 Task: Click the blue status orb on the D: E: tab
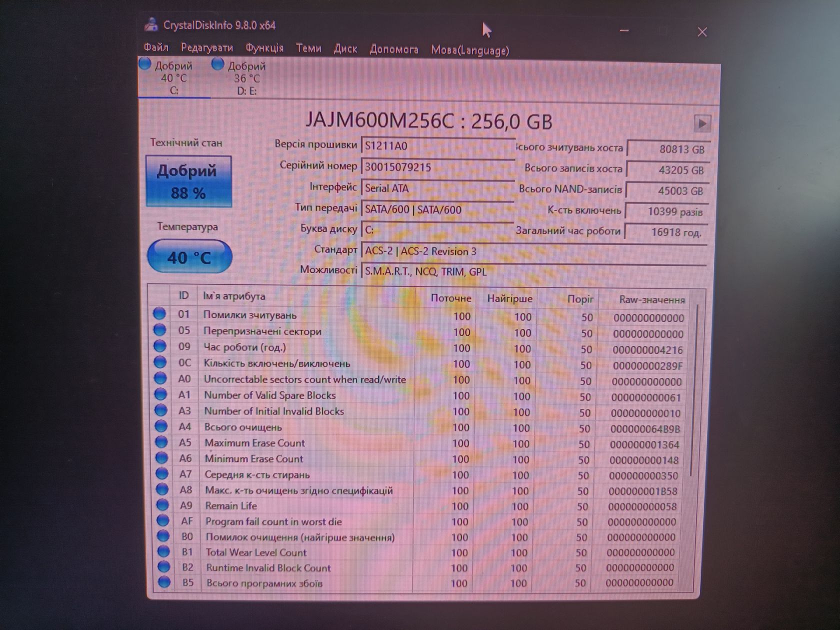point(217,64)
